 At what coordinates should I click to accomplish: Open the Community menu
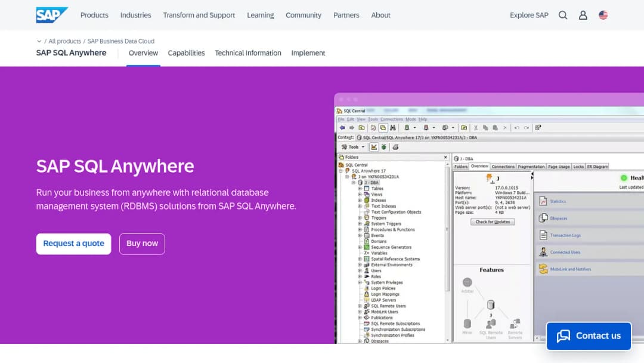tap(304, 15)
